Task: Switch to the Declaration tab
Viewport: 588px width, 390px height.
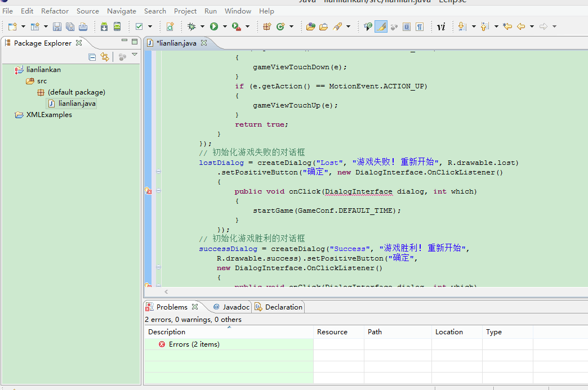Action: [x=279, y=307]
